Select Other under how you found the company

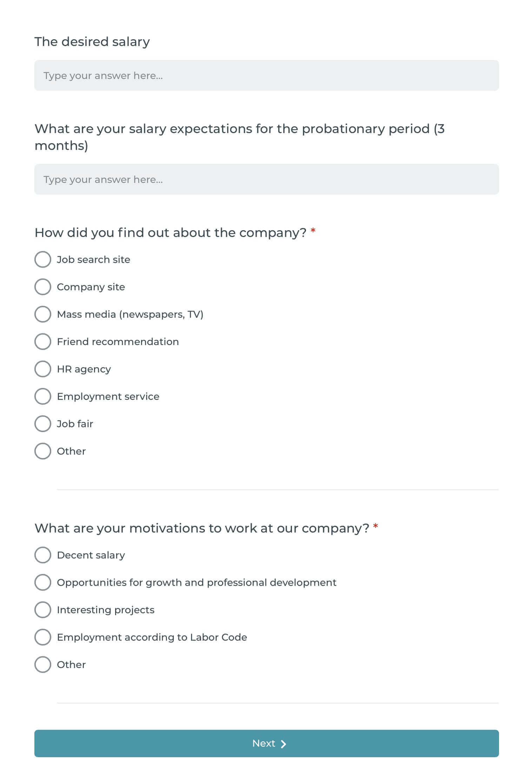pyautogui.click(x=43, y=451)
